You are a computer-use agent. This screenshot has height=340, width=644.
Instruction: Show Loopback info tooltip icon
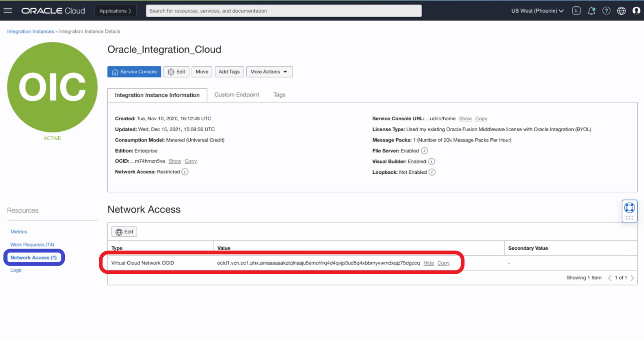click(x=432, y=172)
